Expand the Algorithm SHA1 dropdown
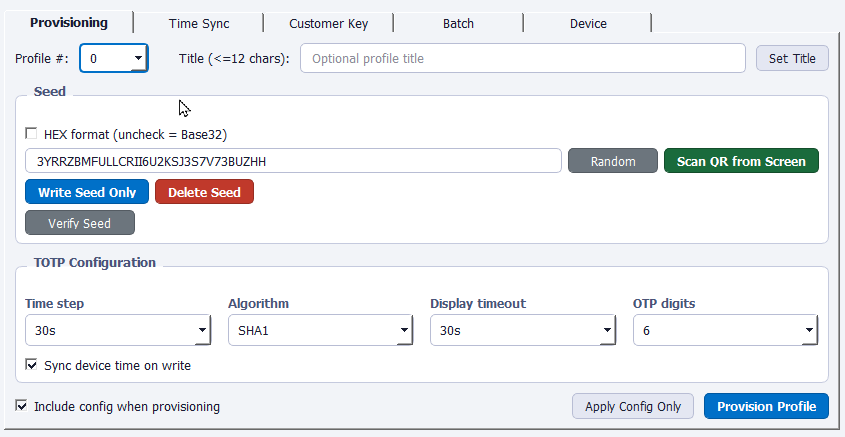845x437 pixels. pos(319,330)
